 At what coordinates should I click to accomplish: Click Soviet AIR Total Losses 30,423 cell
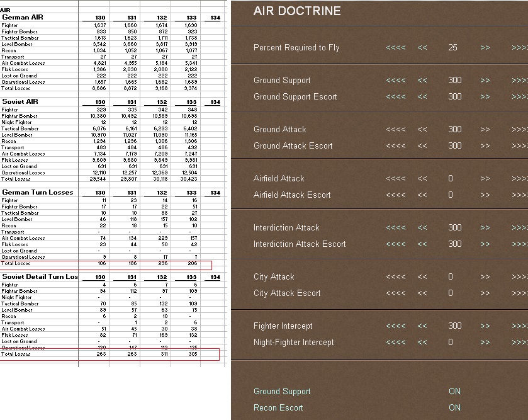pyautogui.click(x=189, y=179)
